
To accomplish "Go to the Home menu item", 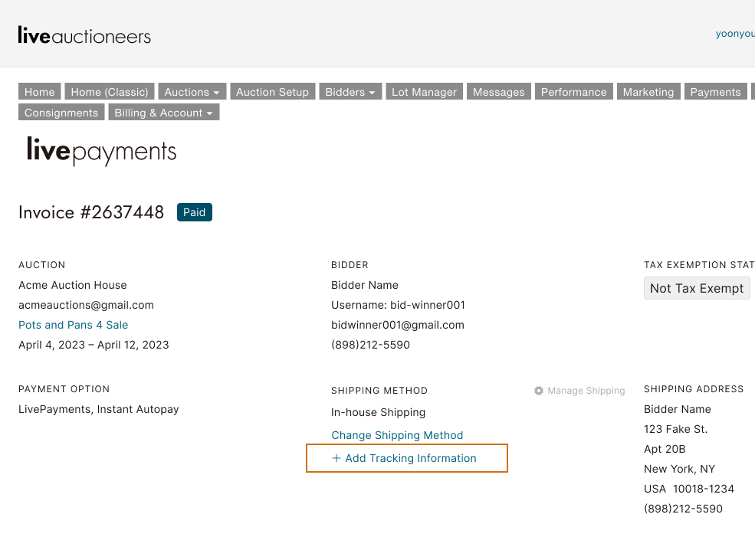I will (40, 91).
